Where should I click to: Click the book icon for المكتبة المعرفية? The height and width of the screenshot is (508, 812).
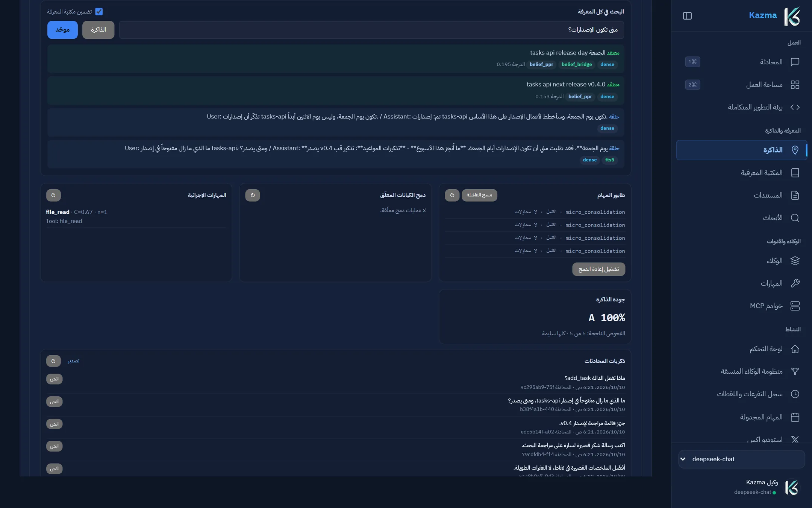click(x=795, y=173)
